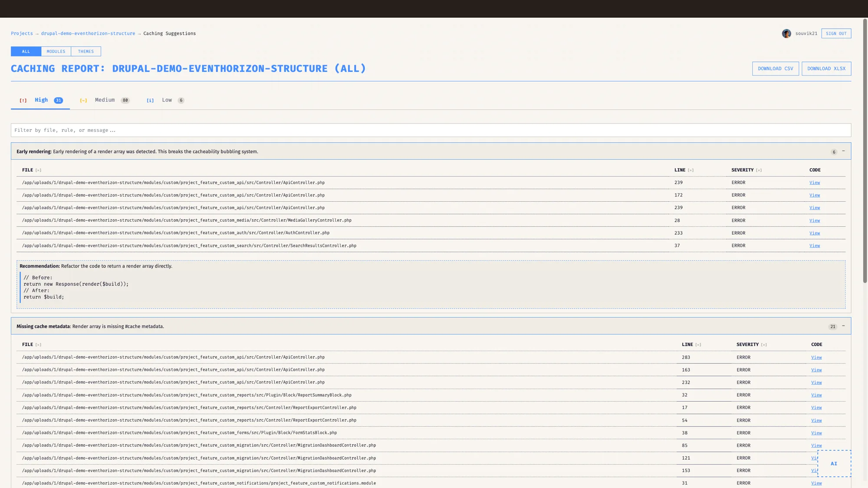Sort Missing cache metadata table by File

pyautogui.click(x=32, y=344)
